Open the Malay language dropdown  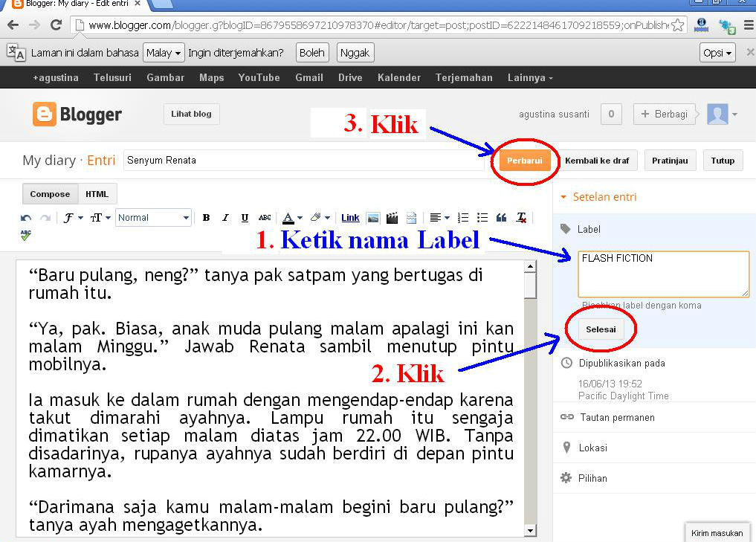pyautogui.click(x=164, y=53)
